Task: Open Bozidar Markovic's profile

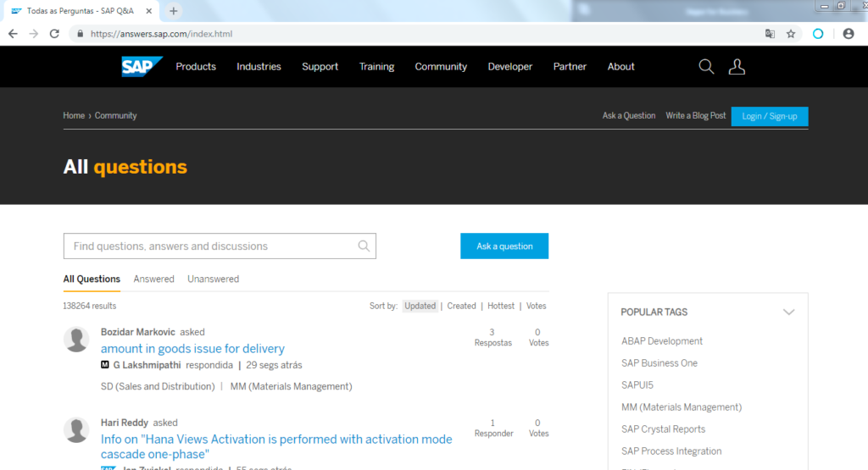Action: click(x=138, y=332)
